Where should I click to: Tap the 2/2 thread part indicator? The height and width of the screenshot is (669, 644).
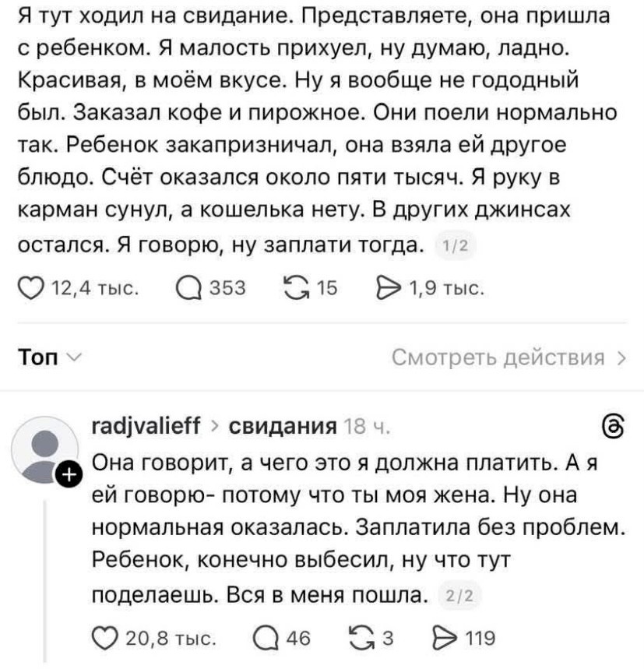tap(462, 598)
